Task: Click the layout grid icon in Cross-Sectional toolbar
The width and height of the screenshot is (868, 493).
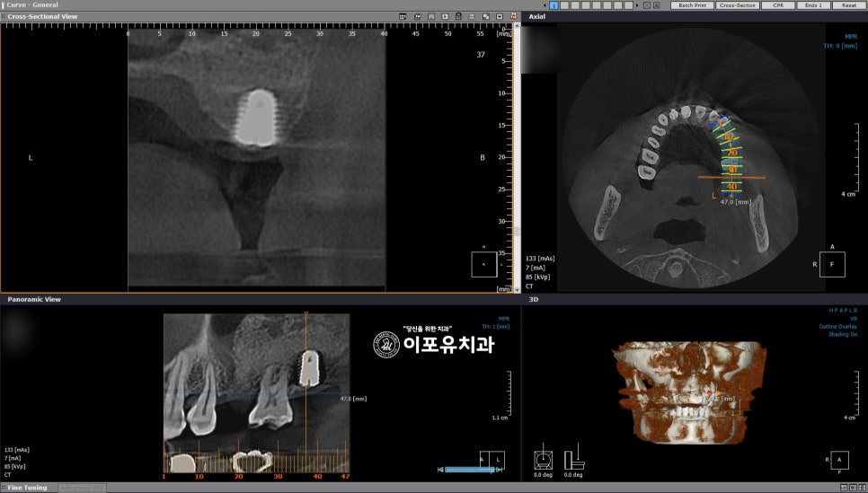Action: [403, 16]
